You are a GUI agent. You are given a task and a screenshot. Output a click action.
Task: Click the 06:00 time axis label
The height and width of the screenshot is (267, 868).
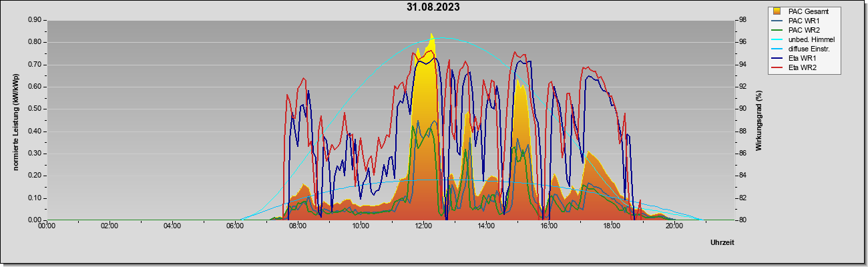pos(235,226)
